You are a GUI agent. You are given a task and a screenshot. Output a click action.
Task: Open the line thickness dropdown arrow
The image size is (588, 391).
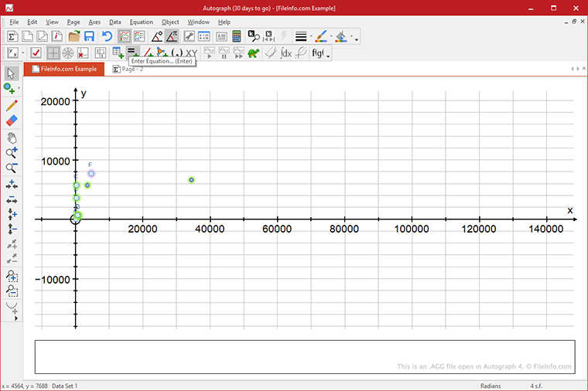(310, 37)
